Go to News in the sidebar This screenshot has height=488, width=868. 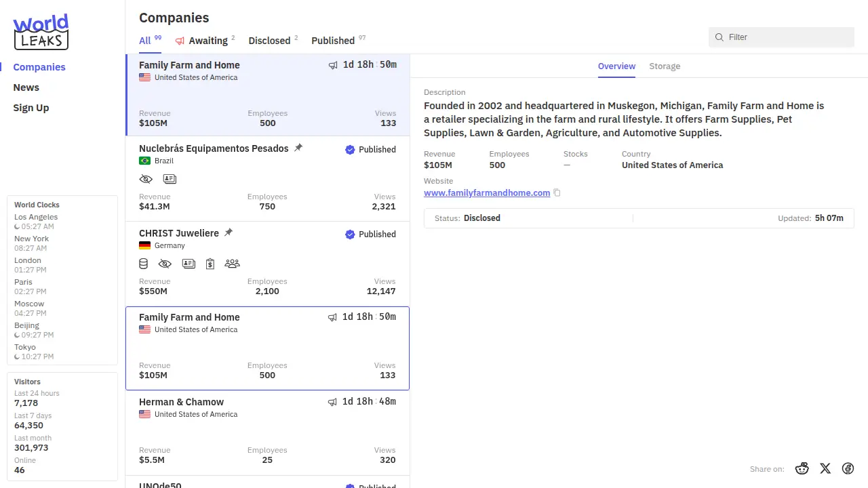coord(26,87)
